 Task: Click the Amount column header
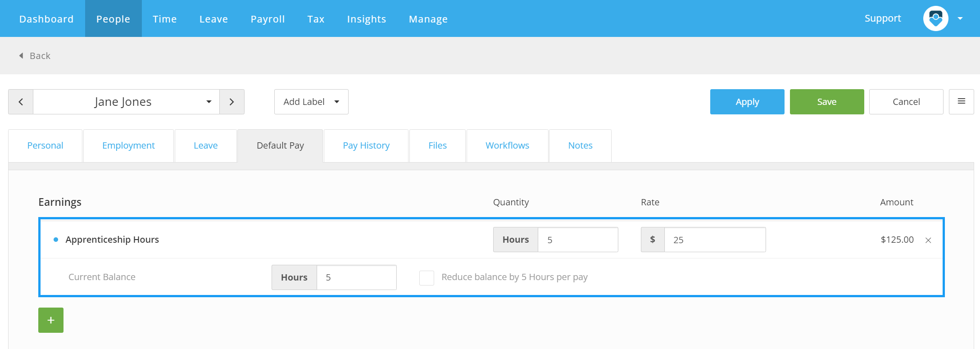pyautogui.click(x=897, y=202)
